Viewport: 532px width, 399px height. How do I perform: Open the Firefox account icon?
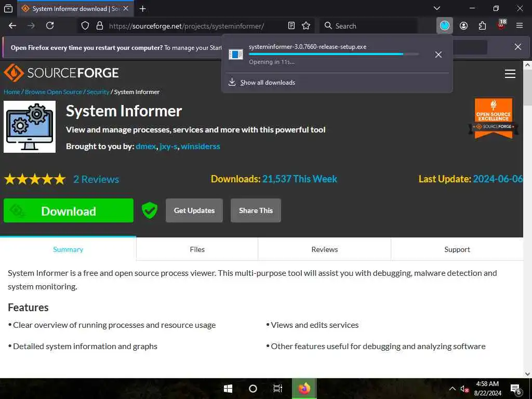point(463,26)
